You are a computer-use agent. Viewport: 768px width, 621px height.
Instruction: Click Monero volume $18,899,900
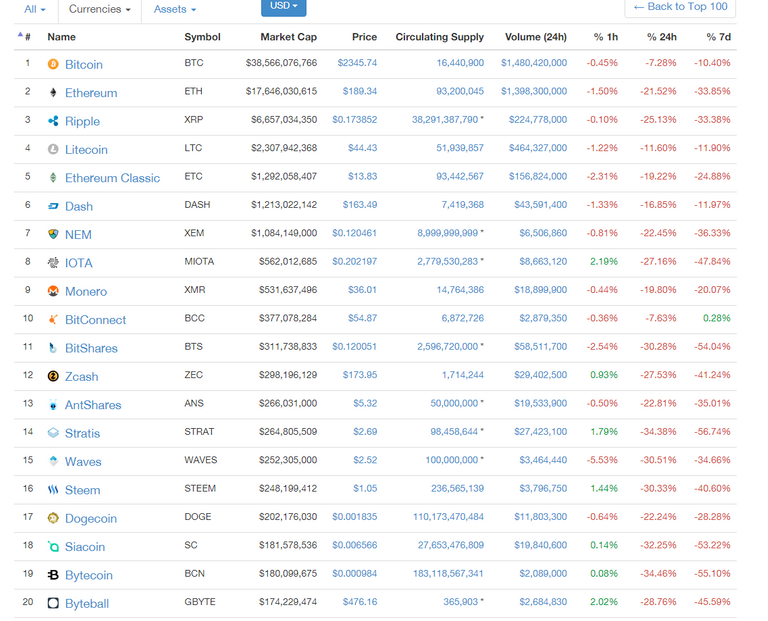[540, 290]
